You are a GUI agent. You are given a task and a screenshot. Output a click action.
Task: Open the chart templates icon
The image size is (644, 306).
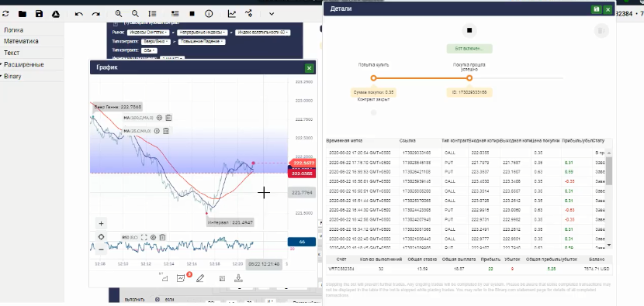point(222,278)
